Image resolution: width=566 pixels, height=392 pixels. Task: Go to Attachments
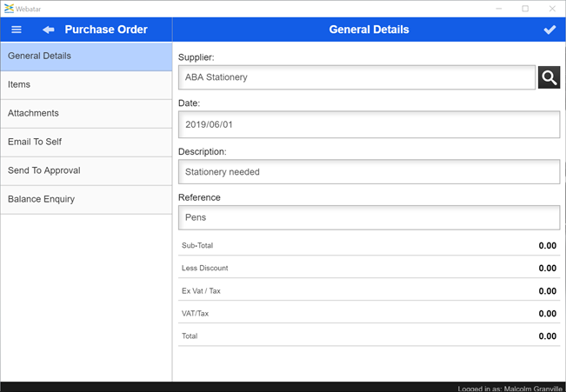coord(86,114)
